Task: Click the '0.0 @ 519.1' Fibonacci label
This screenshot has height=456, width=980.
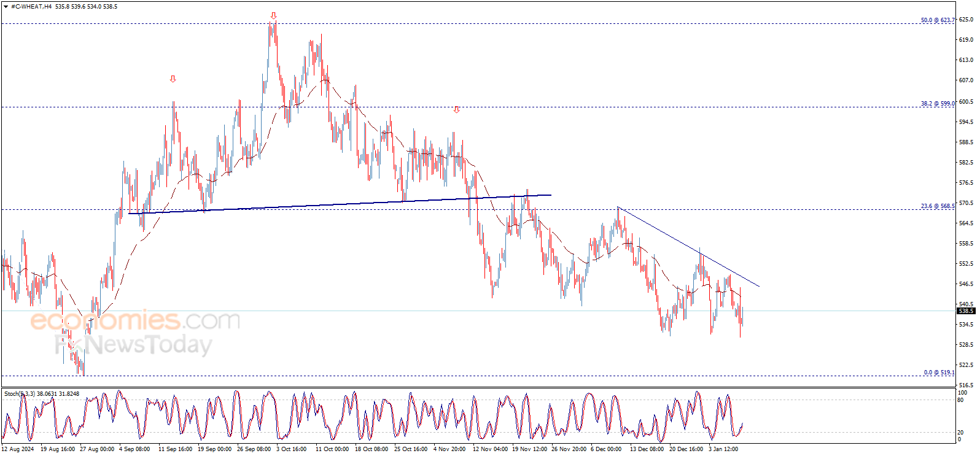Action: tap(939, 373)
